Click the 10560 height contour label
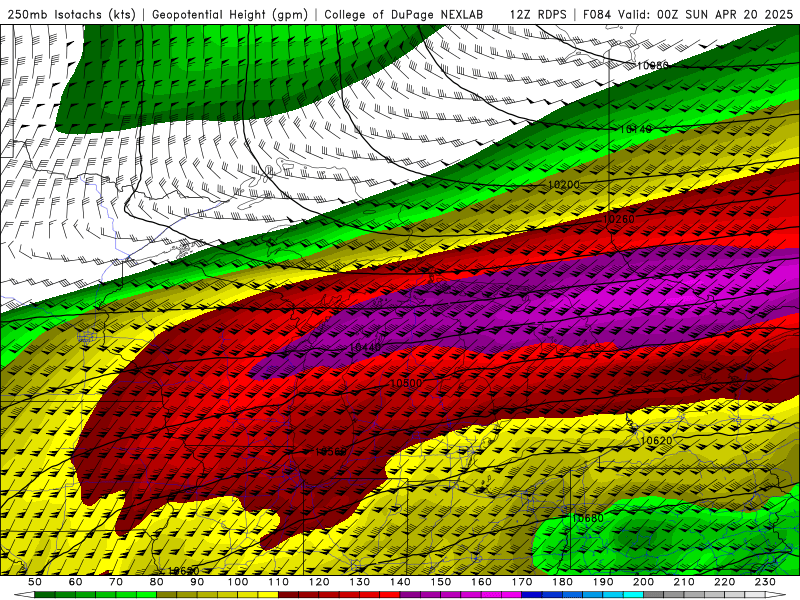This screenshot has width=800, height=600. [x=331, y=452]
